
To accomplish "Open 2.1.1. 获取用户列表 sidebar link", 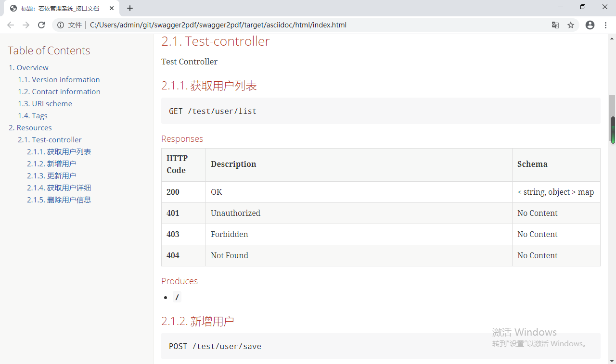I will pyautogui.click(x=59, y=151).
